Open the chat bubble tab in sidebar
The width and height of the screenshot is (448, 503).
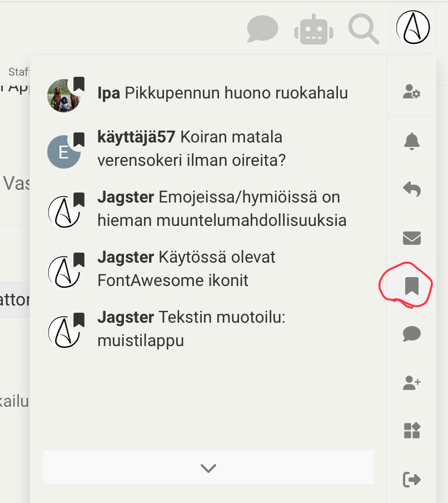pos(411,334)
